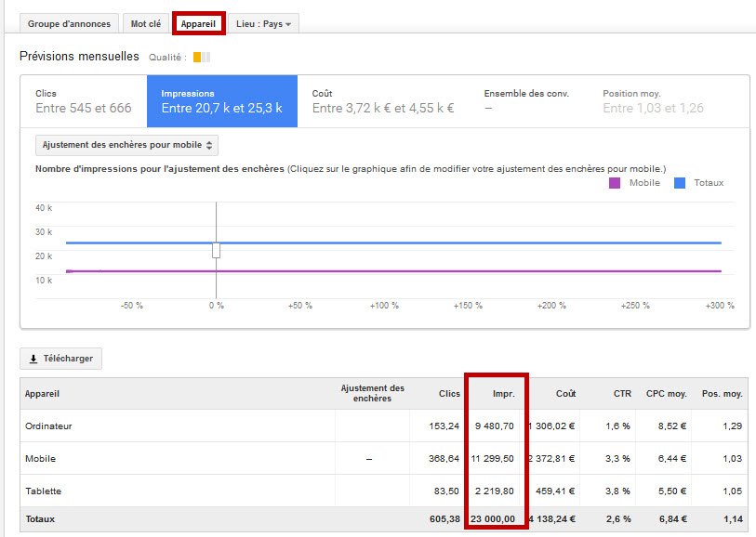This screenshot has height=537, width=756.
Task: Select the Impressions forecast card
Action: point(222,101)
